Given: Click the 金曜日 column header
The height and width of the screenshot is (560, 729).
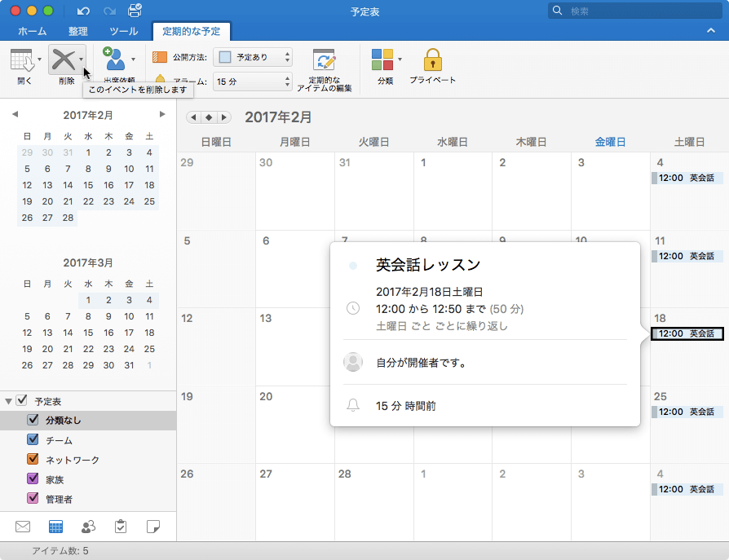Looking at the screenshot, I should tap(610, 142).
